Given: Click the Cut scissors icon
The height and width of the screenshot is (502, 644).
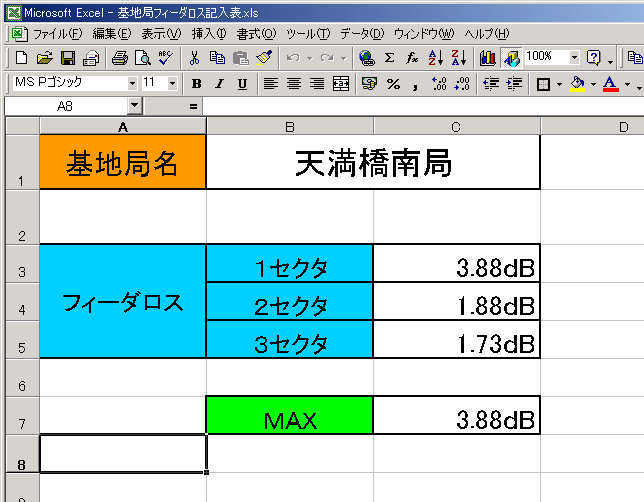Looking at the screenshot, I should (x=194, y=58).
